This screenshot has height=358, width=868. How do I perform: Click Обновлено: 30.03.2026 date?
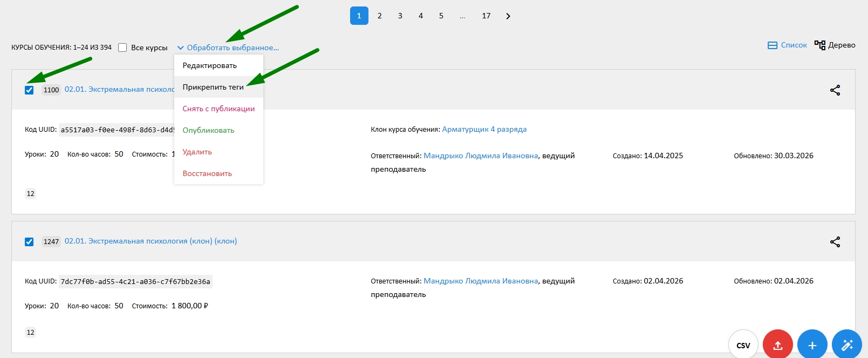tap(774, 156)
